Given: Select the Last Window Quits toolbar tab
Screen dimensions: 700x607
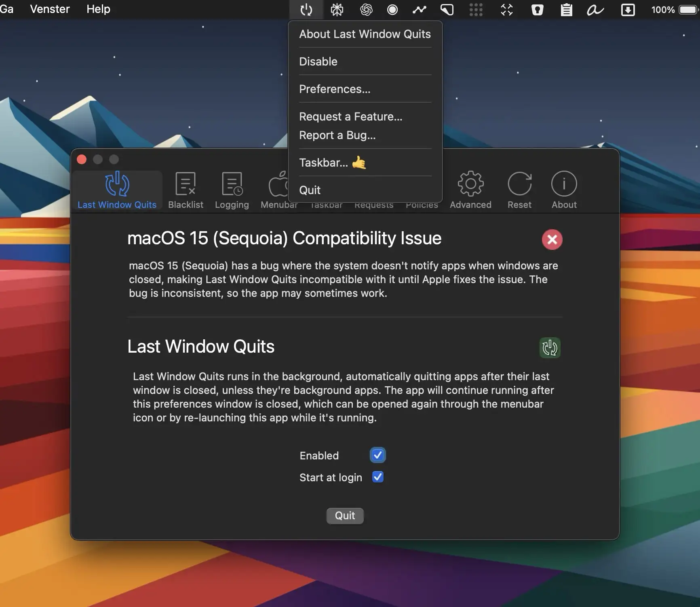Looking at the screenshot, I should (x=117, y=190).
